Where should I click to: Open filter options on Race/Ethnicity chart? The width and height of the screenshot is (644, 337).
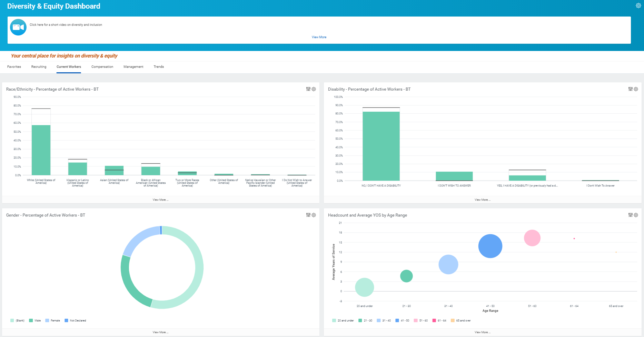click(308, 89)
